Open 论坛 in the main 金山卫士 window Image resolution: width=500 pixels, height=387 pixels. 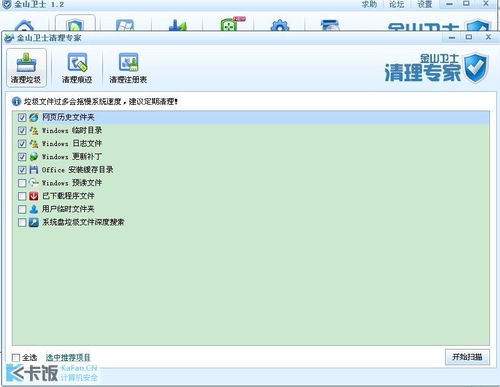pos(397,4)
